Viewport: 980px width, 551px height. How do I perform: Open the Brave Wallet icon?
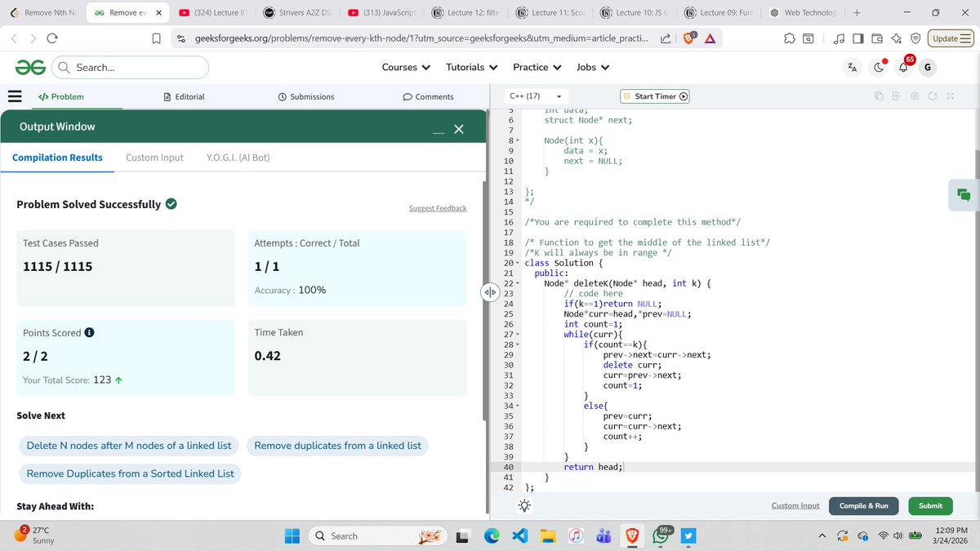877,38
